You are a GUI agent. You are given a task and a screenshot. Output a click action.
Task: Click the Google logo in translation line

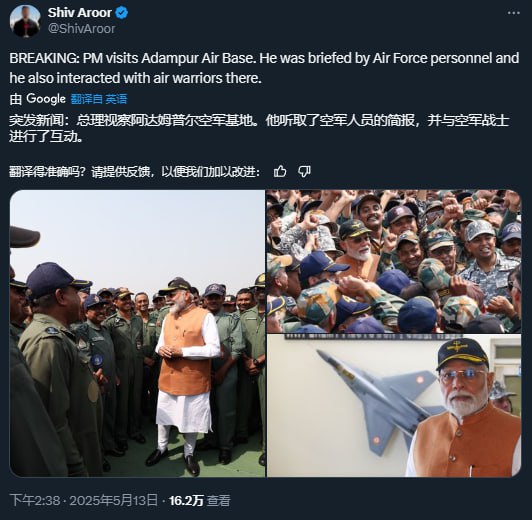(x=46, y=99)
